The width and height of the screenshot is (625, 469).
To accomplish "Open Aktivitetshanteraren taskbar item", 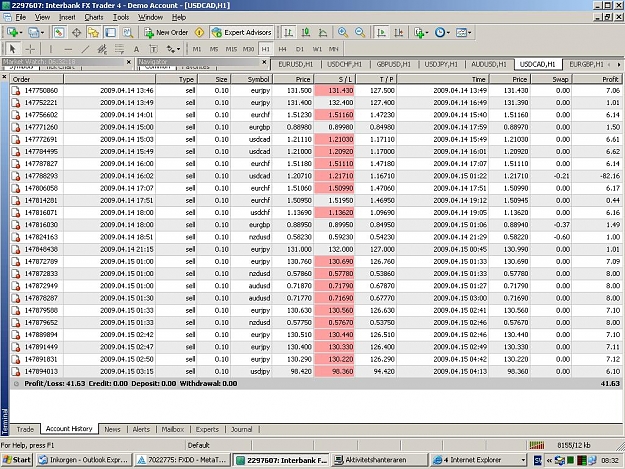I will coord(379,460).
